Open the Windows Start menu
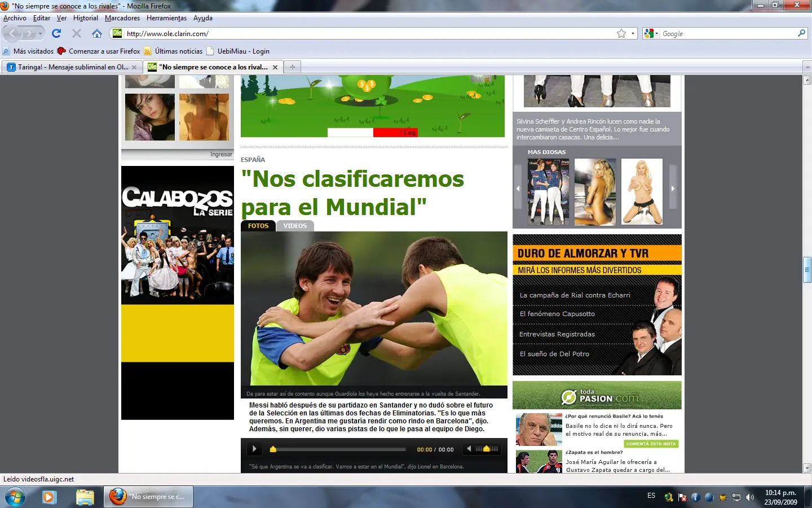This screenshot has width=812, height=508. [15, 497]
